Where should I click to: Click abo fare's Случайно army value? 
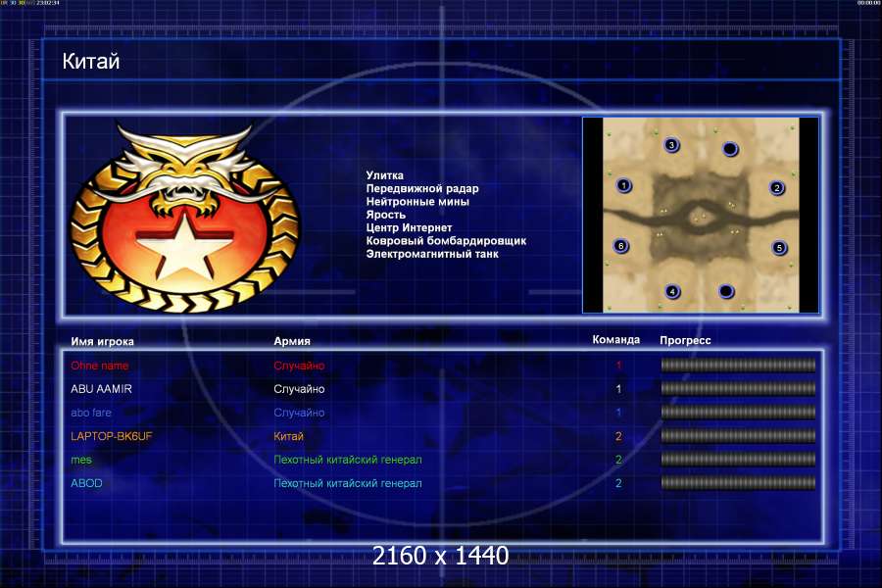click(299, 413)
